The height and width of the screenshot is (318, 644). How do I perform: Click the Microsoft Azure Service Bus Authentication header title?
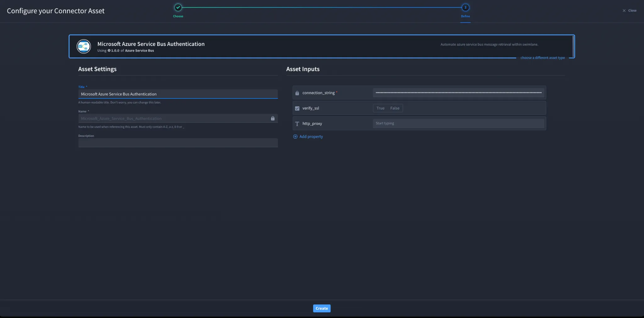pyautogui.click(x=151, y=44)
